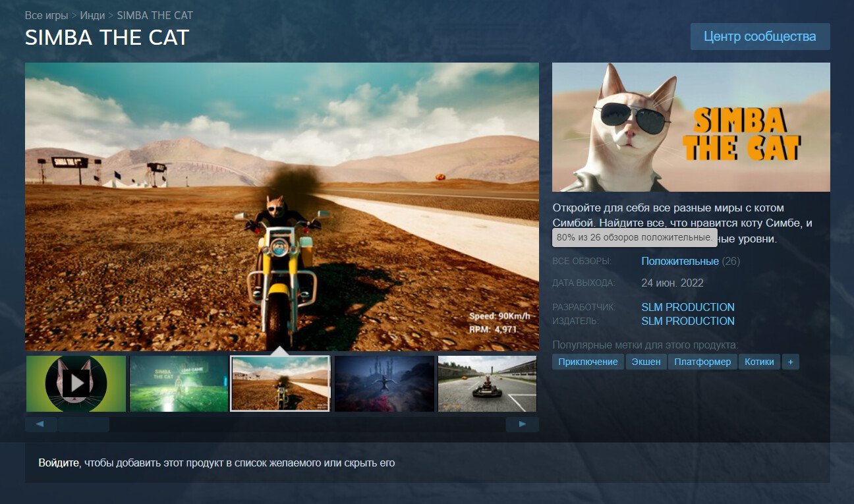Viewport: 854px width, 504px height.
Task: Open the 'Положительные' reviews summary link
Action: tap(680, 262)
